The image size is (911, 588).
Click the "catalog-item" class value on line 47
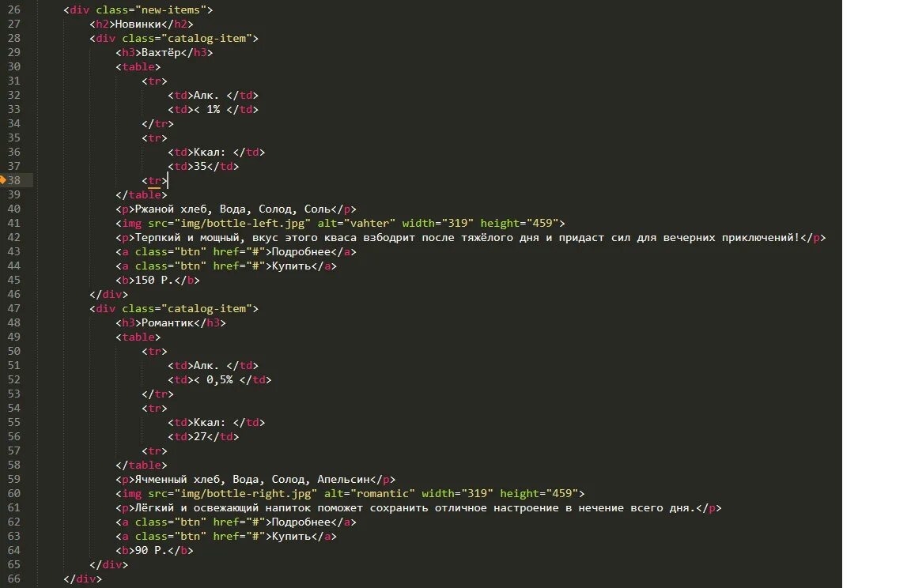209,308
